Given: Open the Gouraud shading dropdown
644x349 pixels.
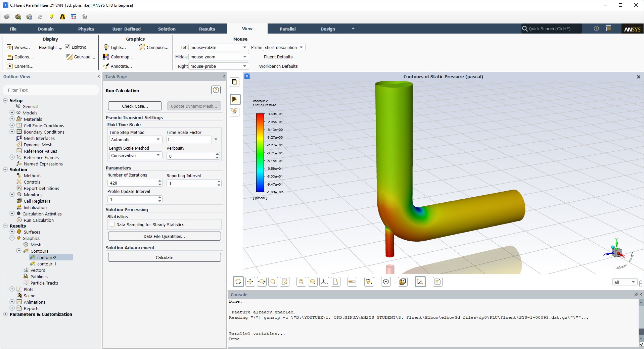Looking at the screenshot, I should point(81,57).
